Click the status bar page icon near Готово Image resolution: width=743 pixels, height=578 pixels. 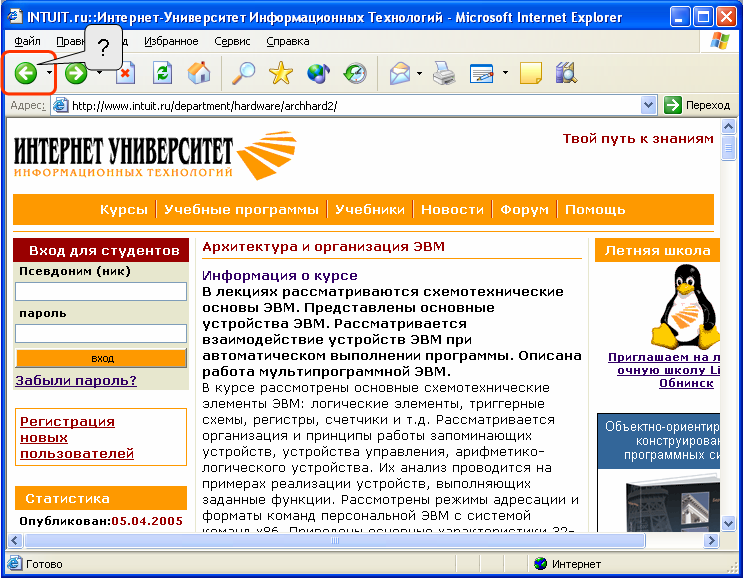coord(15,563)
